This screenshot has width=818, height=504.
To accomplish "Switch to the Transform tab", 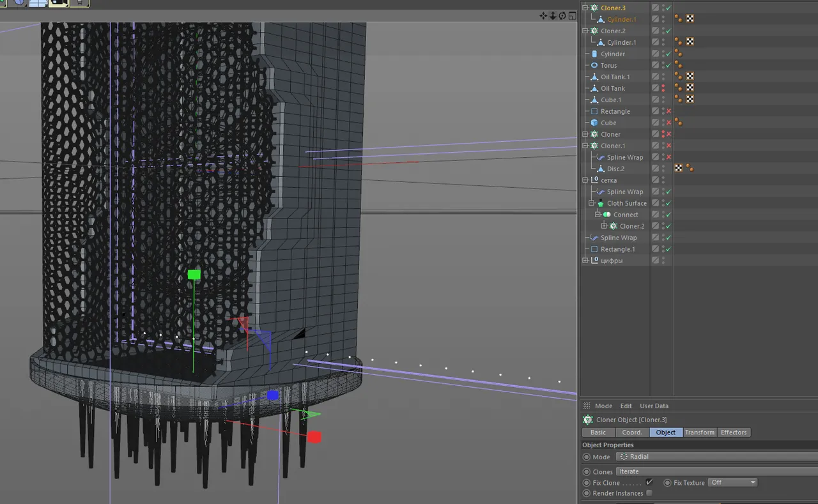I will [x=700, y=432].
